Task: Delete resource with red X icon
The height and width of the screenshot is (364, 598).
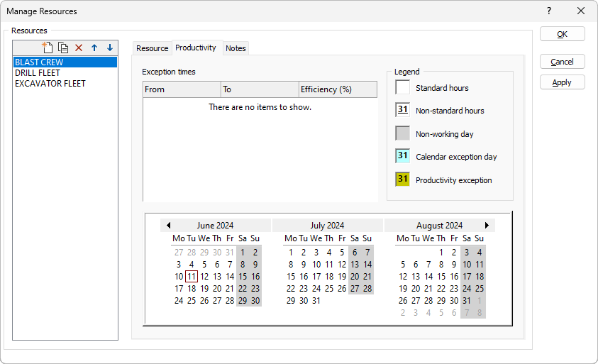Action: [79, 48]
